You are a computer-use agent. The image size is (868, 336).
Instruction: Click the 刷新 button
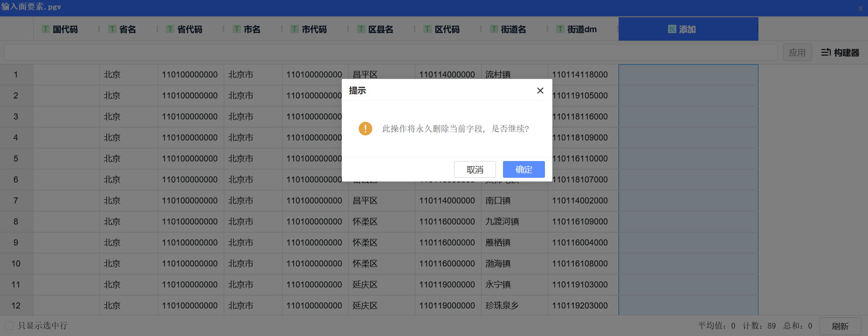pos(840,326)
